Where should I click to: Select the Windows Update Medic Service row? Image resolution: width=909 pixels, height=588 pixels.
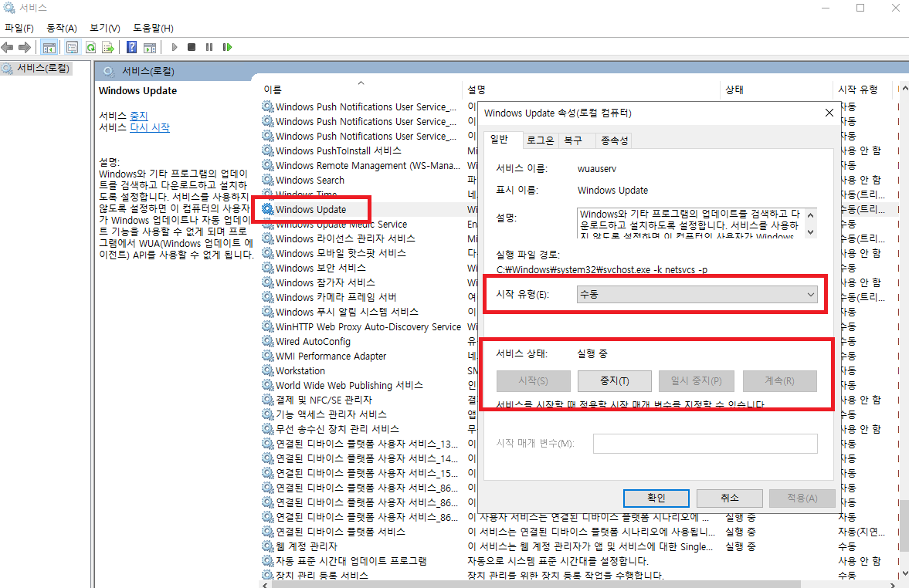[x=341, y=225]
